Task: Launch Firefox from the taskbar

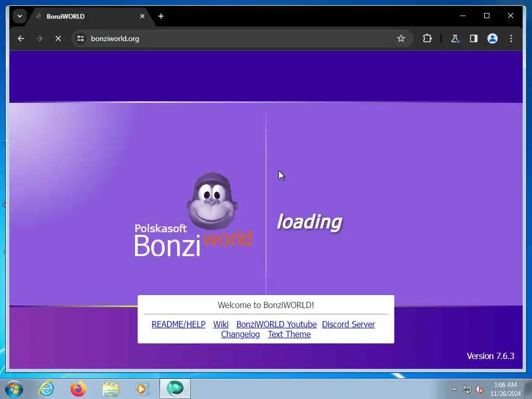Action: tap(78, 389)
